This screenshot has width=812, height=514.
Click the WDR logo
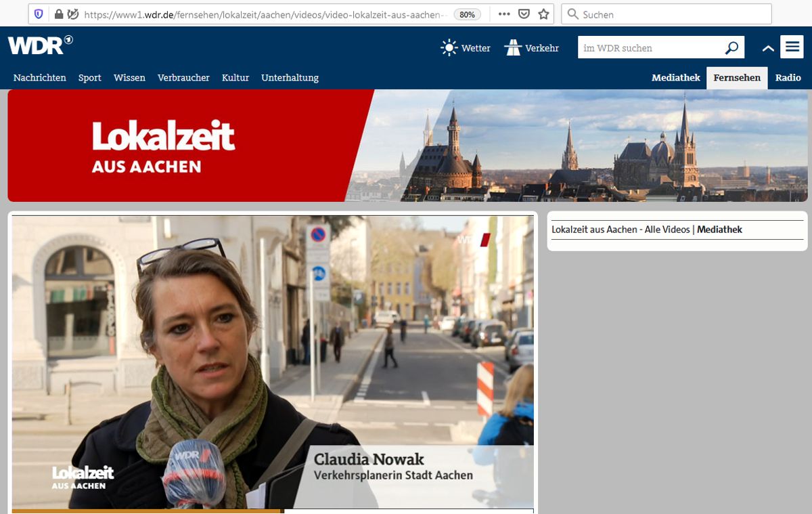[x=41, y=45]
